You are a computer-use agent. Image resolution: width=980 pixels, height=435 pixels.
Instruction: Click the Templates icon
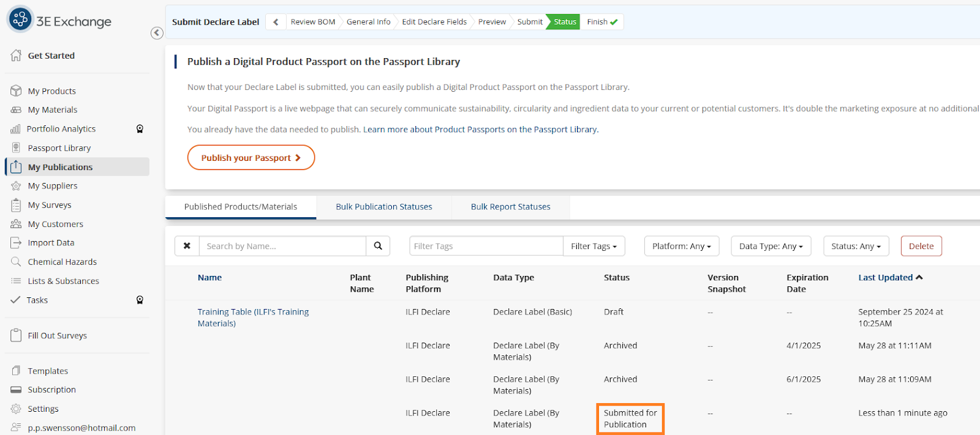pos(16,370)
